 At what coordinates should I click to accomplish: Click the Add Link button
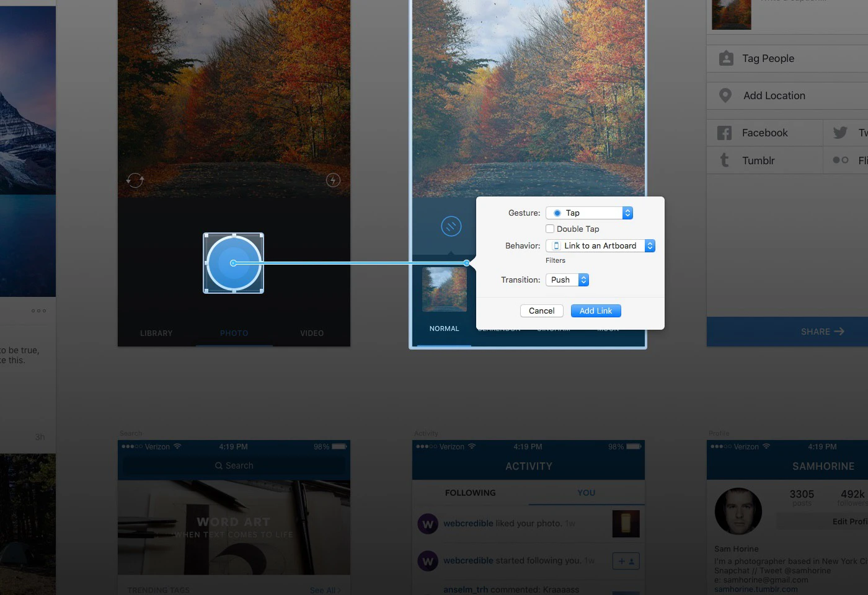click(x=595, y=311)
